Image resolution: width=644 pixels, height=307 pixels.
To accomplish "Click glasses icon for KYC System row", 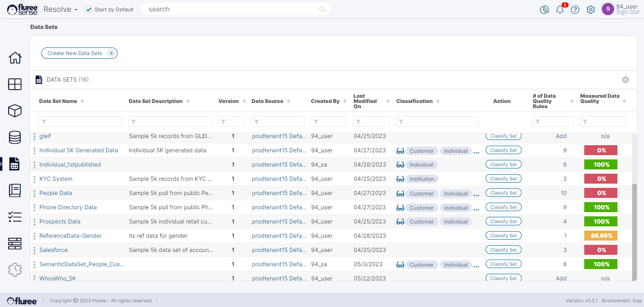I will click(400, 179).
